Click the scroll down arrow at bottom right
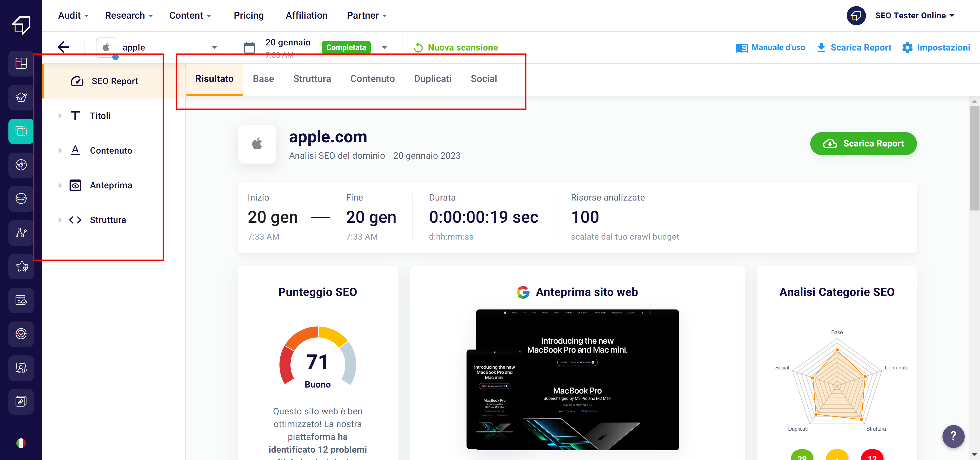 [974, 454]
